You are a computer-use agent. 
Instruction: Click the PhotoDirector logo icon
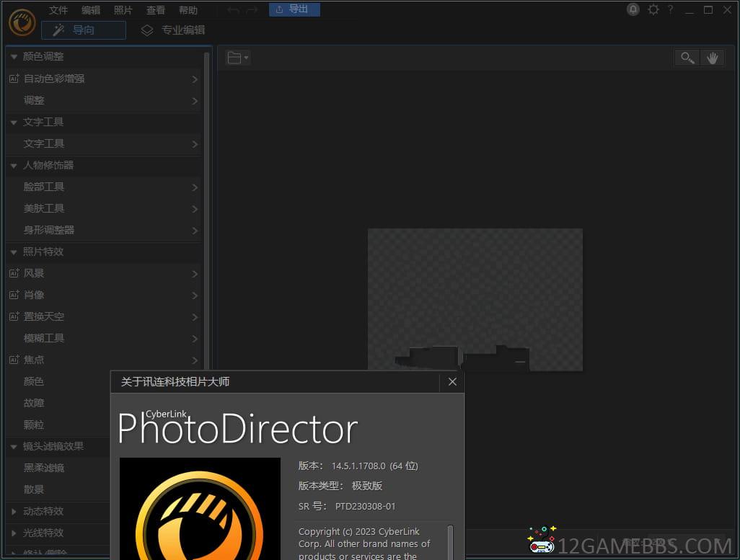22,22
